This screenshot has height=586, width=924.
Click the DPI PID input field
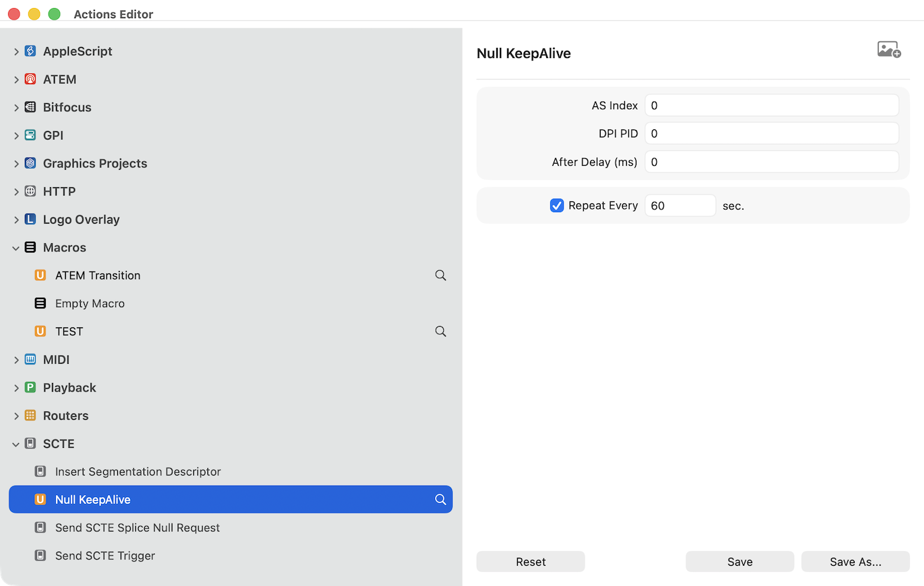click(x=771, y=133)
